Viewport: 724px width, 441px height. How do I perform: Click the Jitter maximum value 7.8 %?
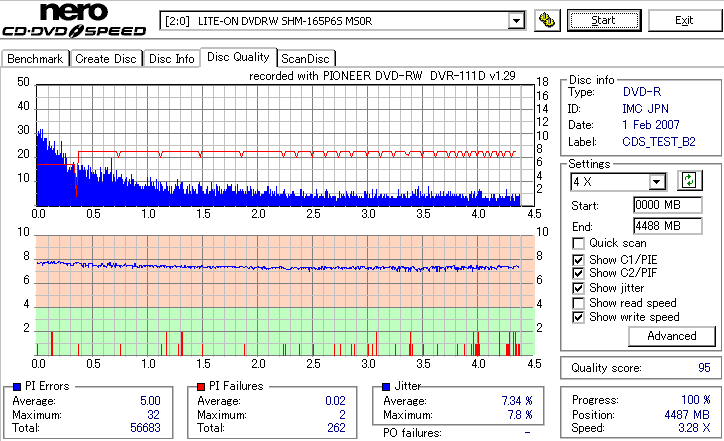[520, 415]
